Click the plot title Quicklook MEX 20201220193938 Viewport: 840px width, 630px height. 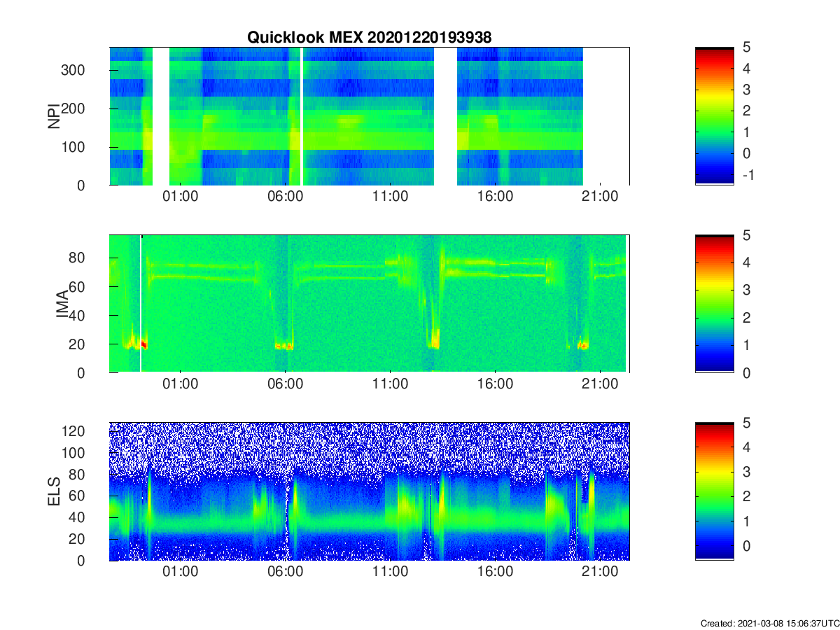[369, 38]
